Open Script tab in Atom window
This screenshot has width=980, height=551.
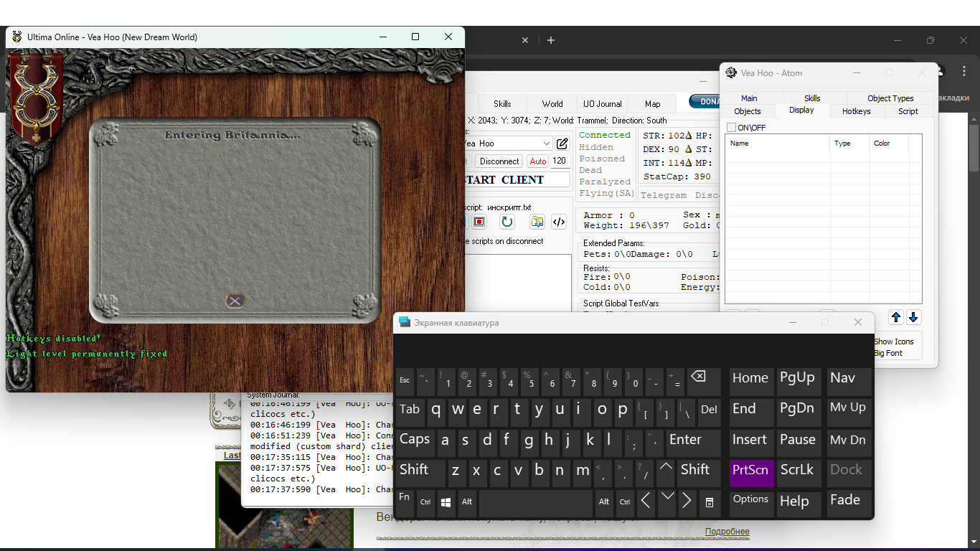click(908, 111)
